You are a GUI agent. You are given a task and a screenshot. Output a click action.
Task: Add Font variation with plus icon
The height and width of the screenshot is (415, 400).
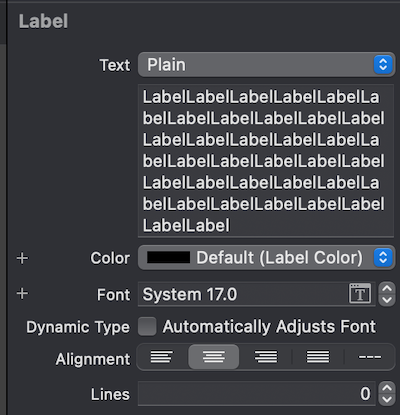22,294
